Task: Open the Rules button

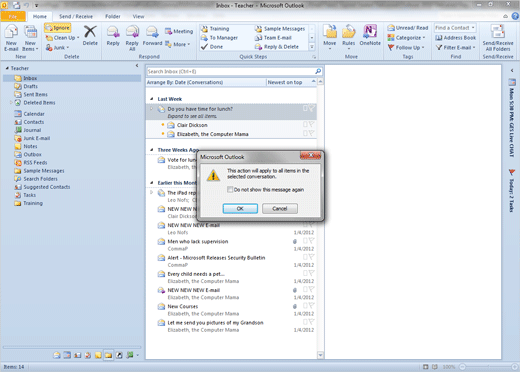Action: (349, 37)
